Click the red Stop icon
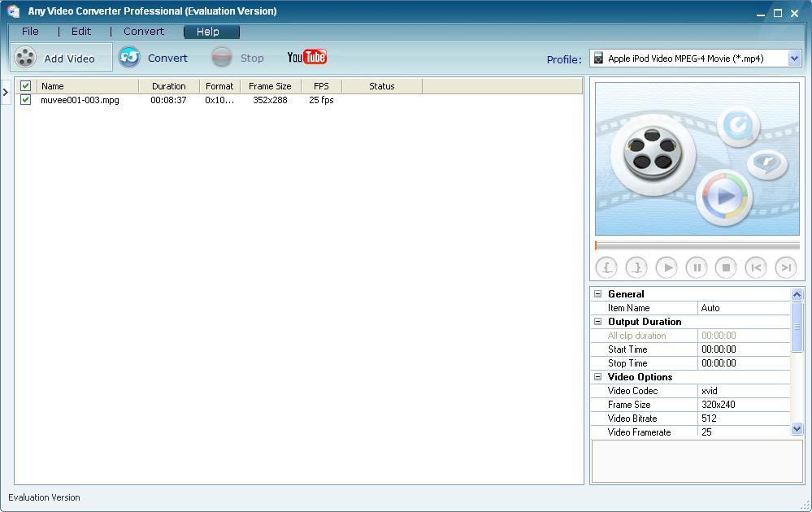 point(222,57)
